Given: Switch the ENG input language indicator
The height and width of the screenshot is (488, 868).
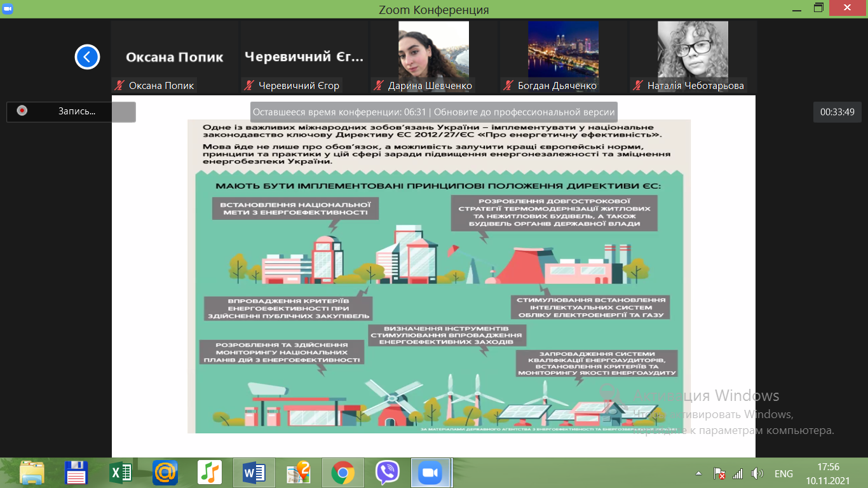Looking at the screenshot, I should [783, 473].
